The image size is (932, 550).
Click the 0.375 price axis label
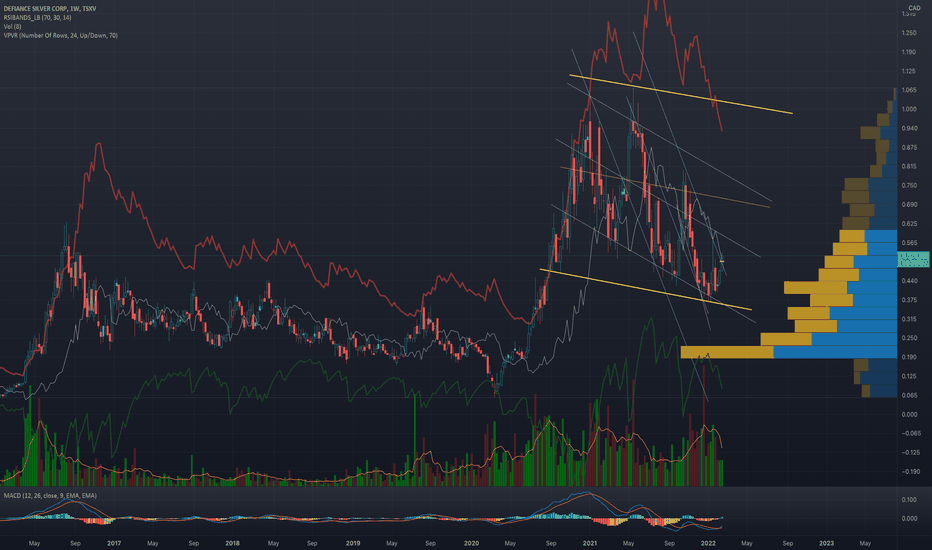[x=909, y=300]
